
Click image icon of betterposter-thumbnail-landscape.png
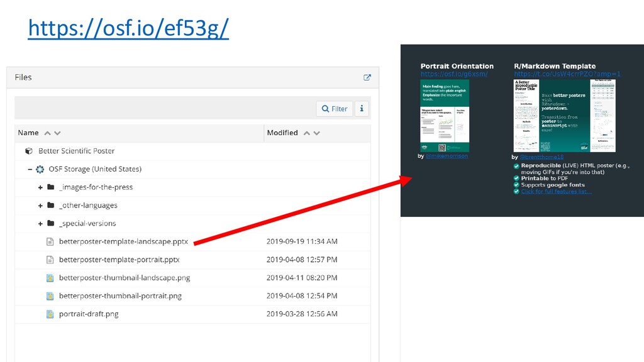[x=50, y=278]
